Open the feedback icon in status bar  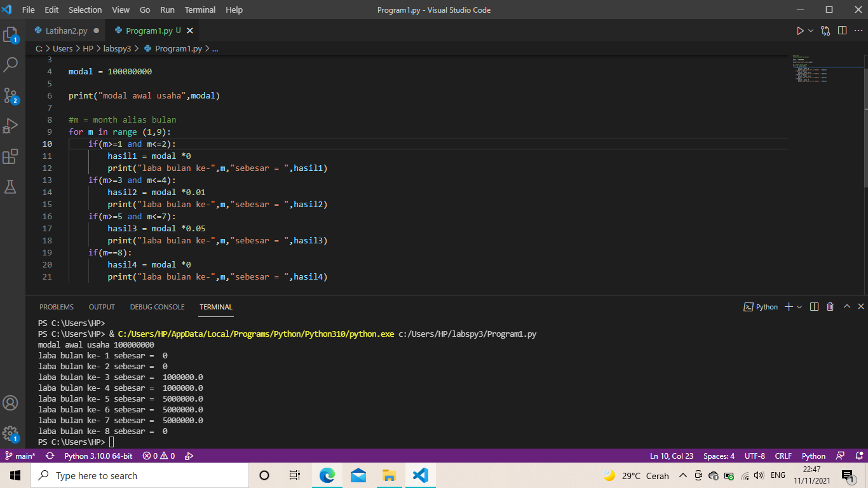tap(840, 456)
